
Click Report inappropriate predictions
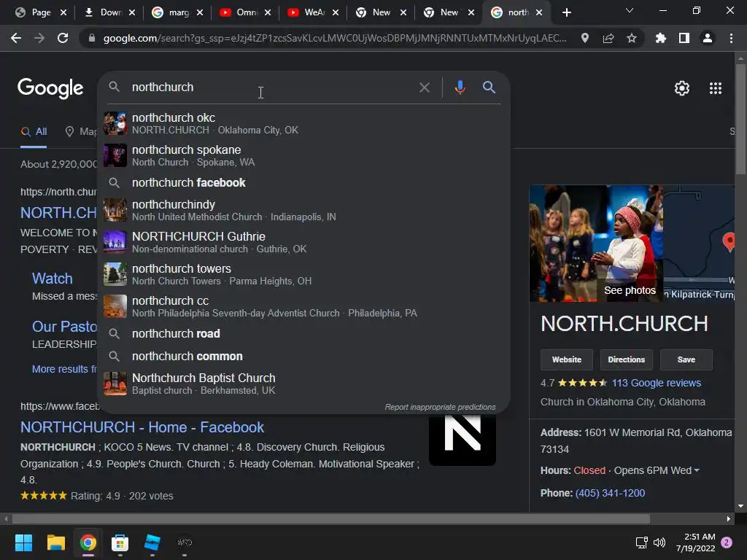pos(440,407)
